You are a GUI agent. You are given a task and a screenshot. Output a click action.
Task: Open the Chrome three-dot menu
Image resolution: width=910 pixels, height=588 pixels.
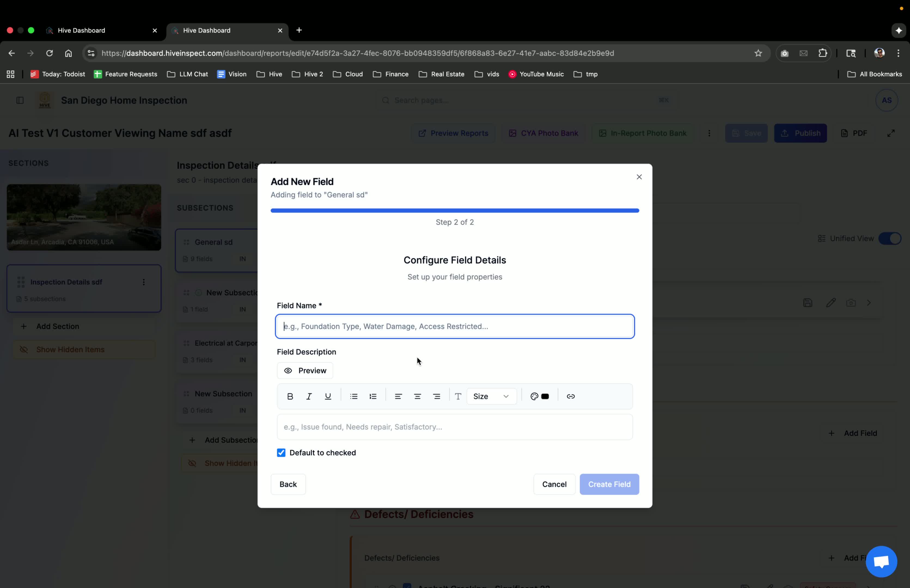(x=898, y=53)
